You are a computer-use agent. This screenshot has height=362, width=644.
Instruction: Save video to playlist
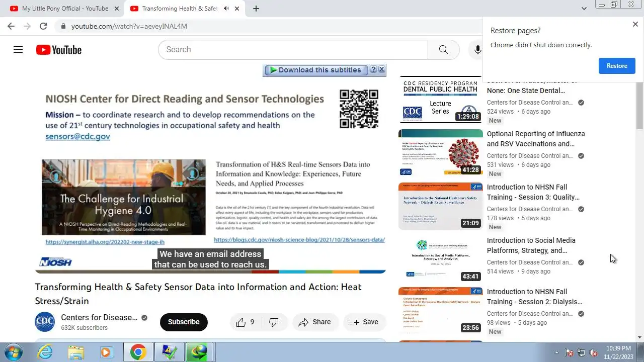pyautogui.click(x=364, y=322)
